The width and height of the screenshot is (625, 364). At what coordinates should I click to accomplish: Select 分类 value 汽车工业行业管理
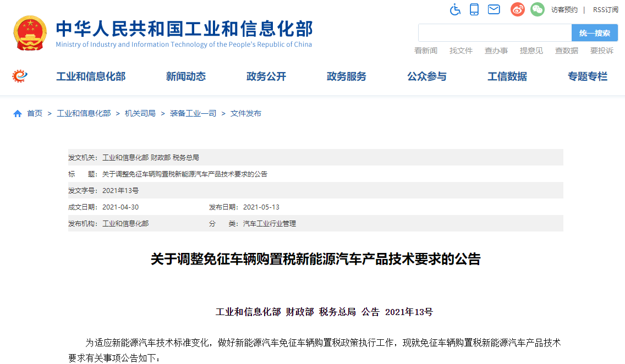(x=270, y=224)
